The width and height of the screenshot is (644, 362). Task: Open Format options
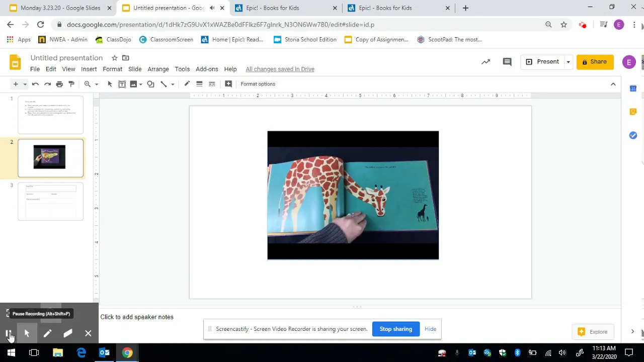point(258,84)
